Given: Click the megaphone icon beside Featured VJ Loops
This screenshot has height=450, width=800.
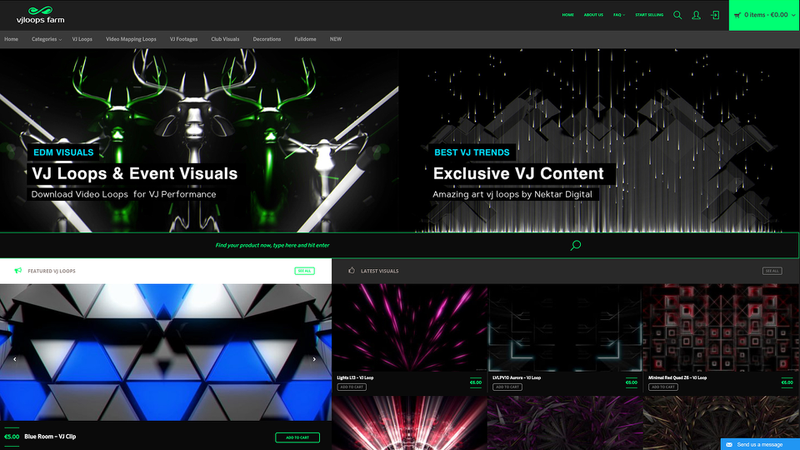Looking at the screenshot, I should tap(18, 271).
